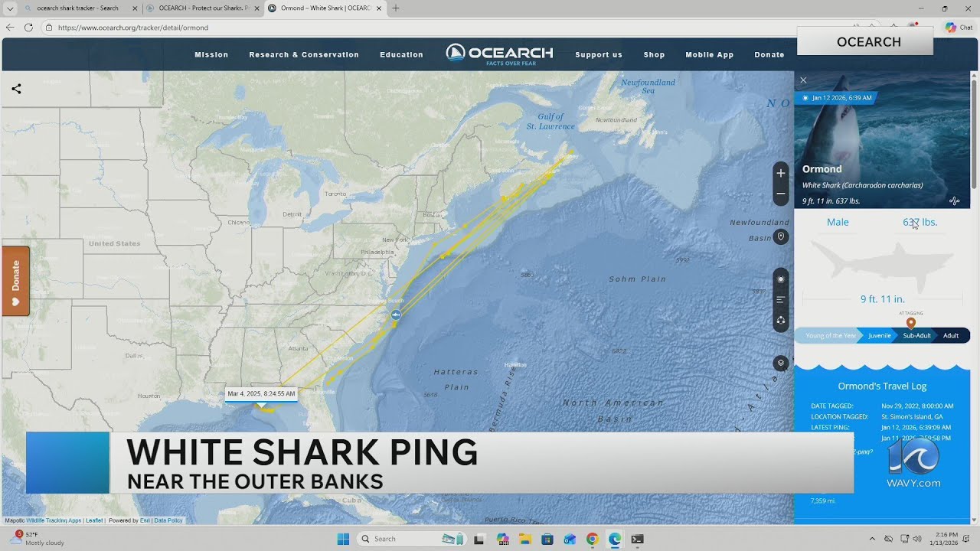
Task: Close the Ormond shark detail panel
Action: (x=803, y=80)
